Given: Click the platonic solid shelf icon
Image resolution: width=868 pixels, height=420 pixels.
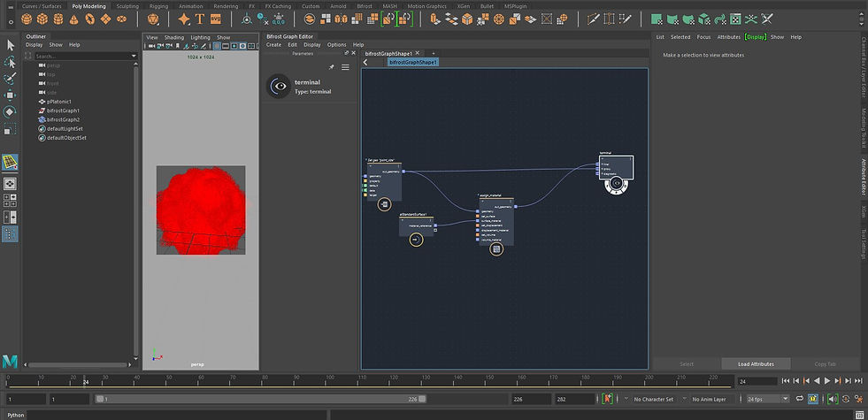Looking at the screenshot, I should 153,19.
